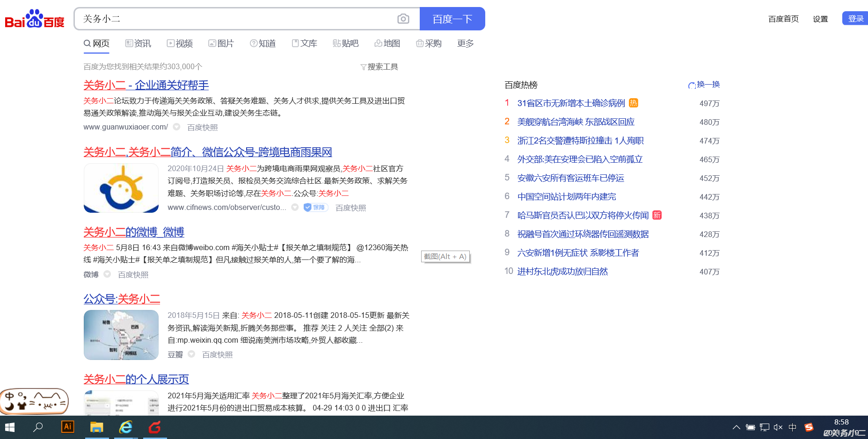Click the 百度一下 search button
The width and height of the screenshot is (868, 439).
pos(452,19)
